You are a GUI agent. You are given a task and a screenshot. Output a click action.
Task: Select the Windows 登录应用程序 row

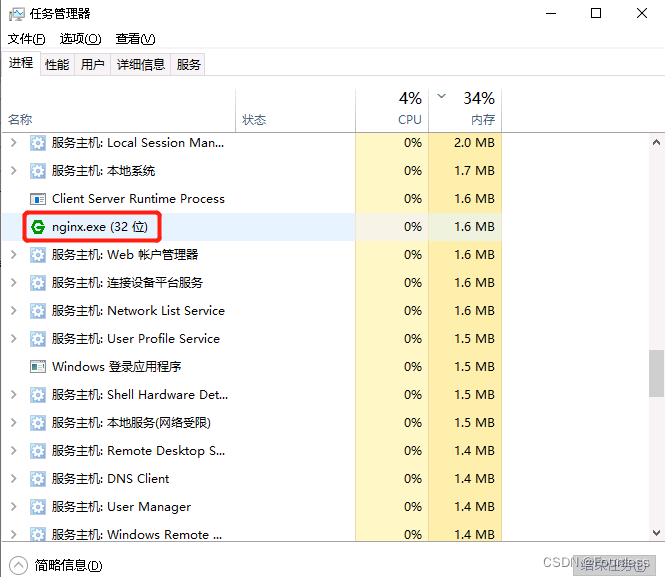click(x=252, y=367)
